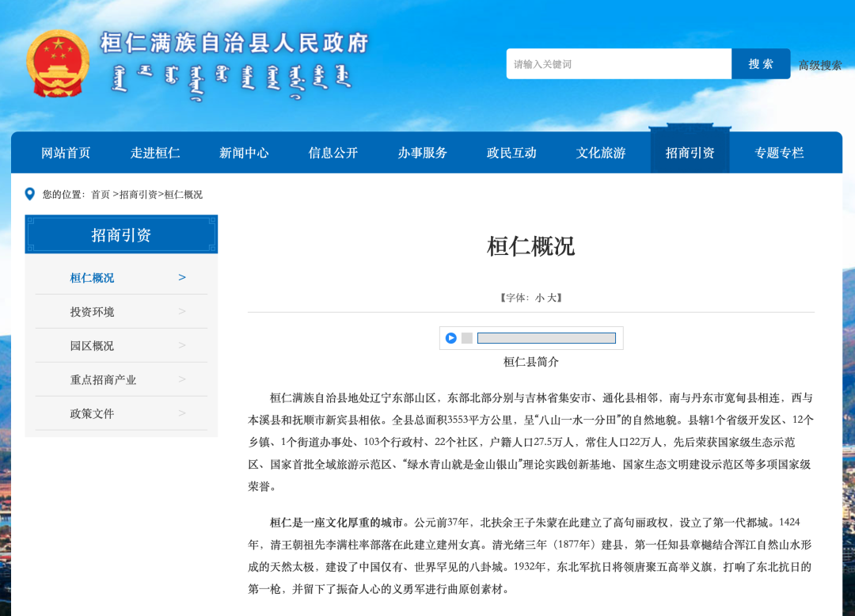Click the arrow next to 政策文件
This screenshot has height=616, width=855.
tap(182, 413)
